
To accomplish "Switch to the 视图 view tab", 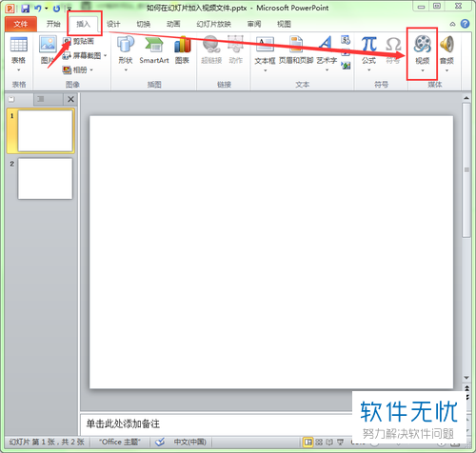I will [284, 24].
